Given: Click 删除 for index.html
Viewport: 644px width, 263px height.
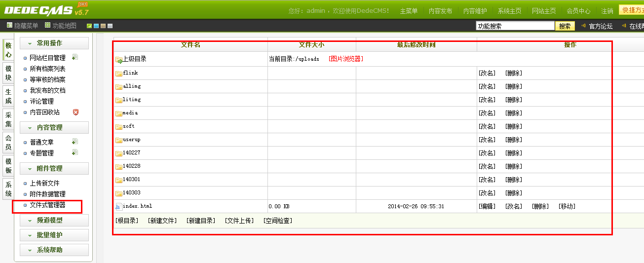Looking at the screenshot, I should [540, 206].
